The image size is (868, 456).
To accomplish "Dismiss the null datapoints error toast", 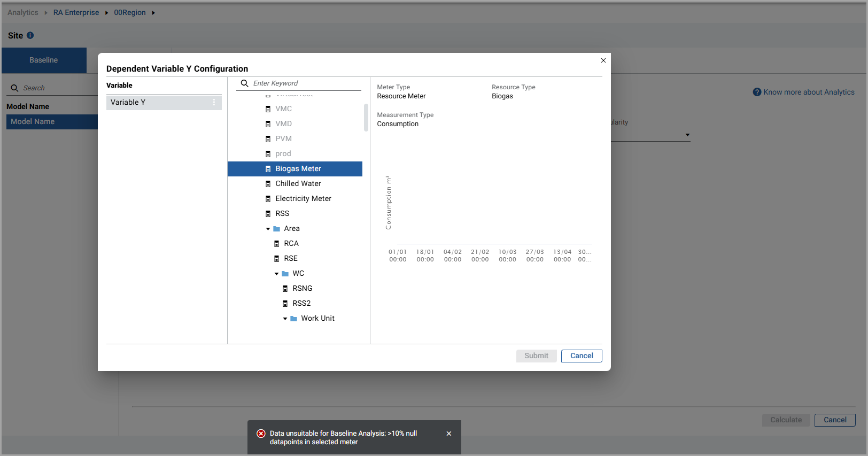I will point(449,434).
